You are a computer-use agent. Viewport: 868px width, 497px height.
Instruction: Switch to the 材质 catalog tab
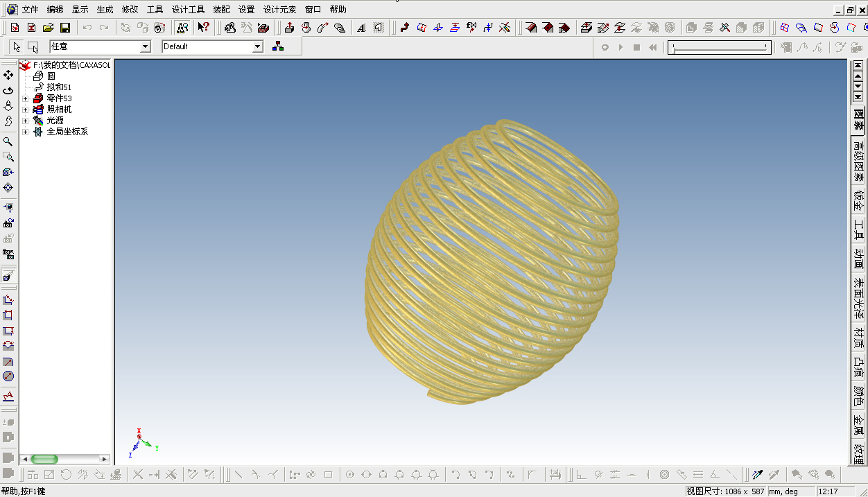coord(859,338)
